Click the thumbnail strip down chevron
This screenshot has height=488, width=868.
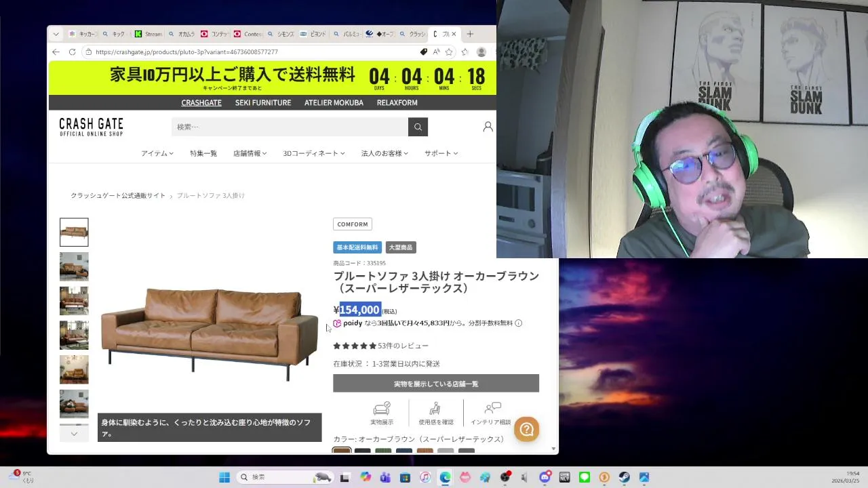coord(74,433)
